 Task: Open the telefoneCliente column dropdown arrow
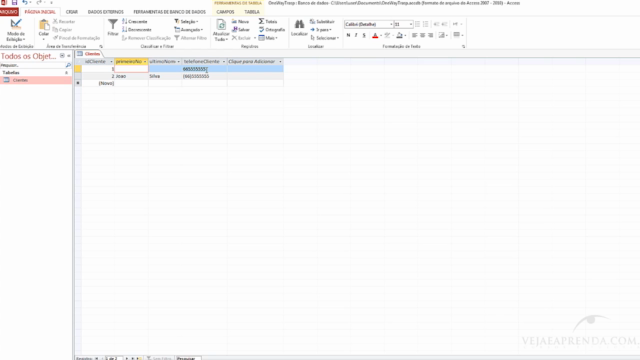[224, 62]
